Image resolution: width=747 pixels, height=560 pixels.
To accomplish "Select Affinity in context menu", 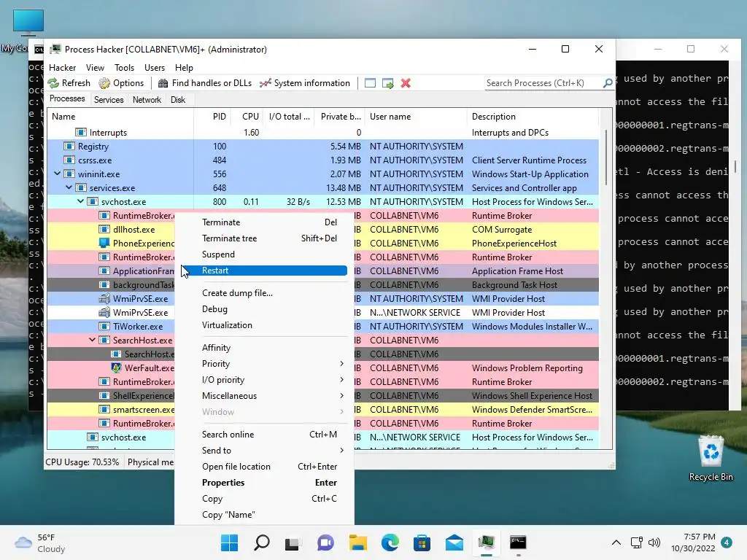I will pyautogui.click(x=264, y=348).
